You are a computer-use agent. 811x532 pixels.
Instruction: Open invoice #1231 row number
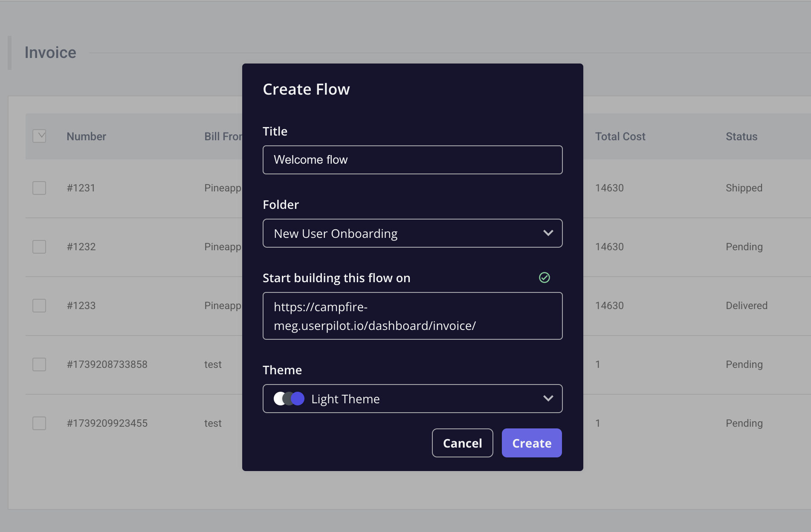tap(81, 188)
